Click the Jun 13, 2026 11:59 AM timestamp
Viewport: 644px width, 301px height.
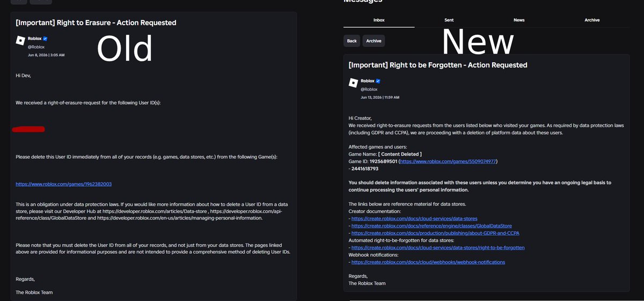[x=380, y=98]
